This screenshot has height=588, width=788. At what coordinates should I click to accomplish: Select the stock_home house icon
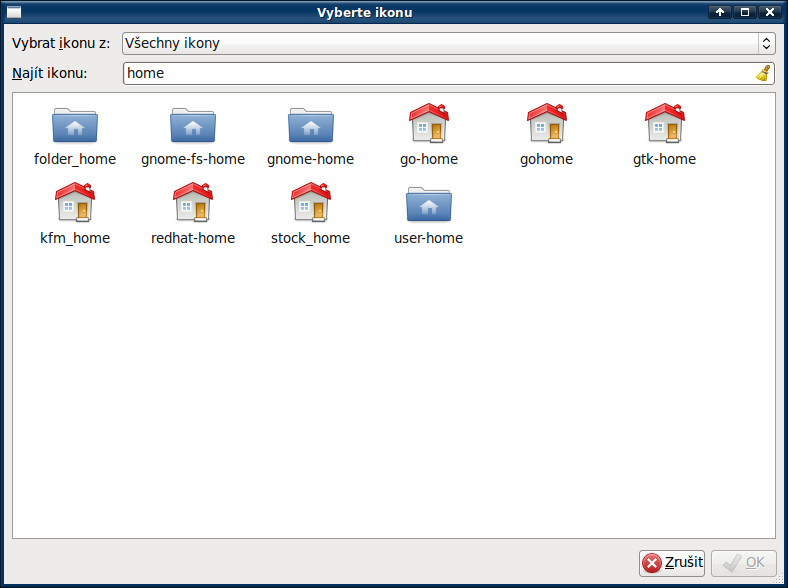click(x=311, y=202)
